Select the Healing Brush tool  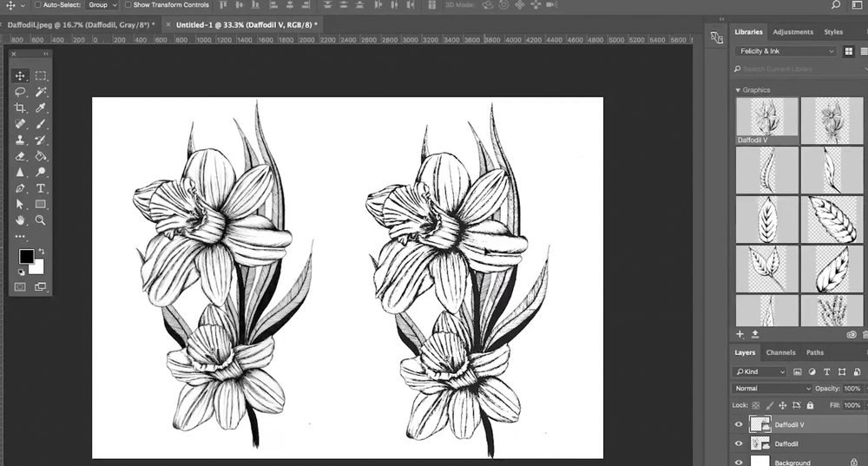[20, 124]
